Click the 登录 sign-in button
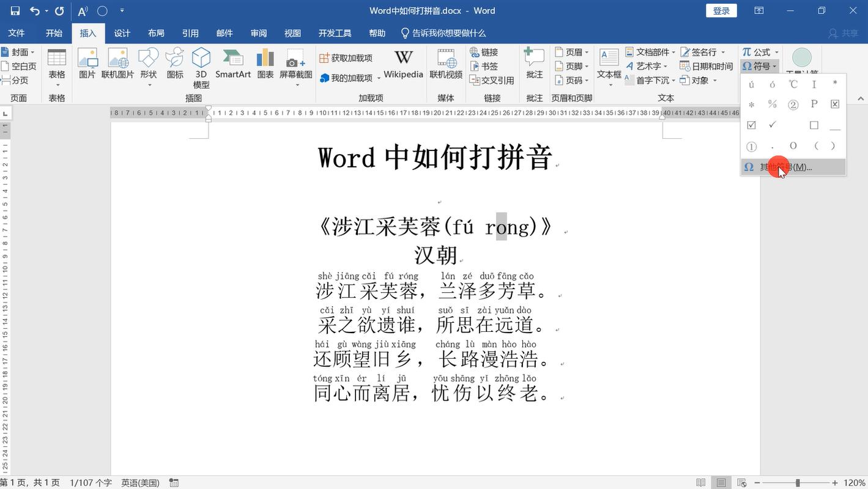The height and width of the screenshot is (489, 868). pyautogui.click(x=722, y=11)
